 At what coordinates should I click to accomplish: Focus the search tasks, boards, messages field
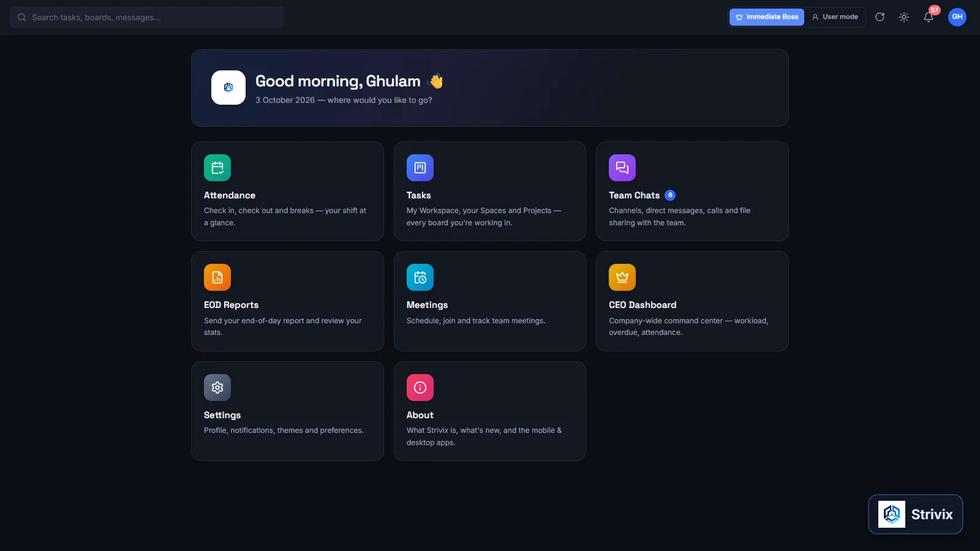(147, 17)
